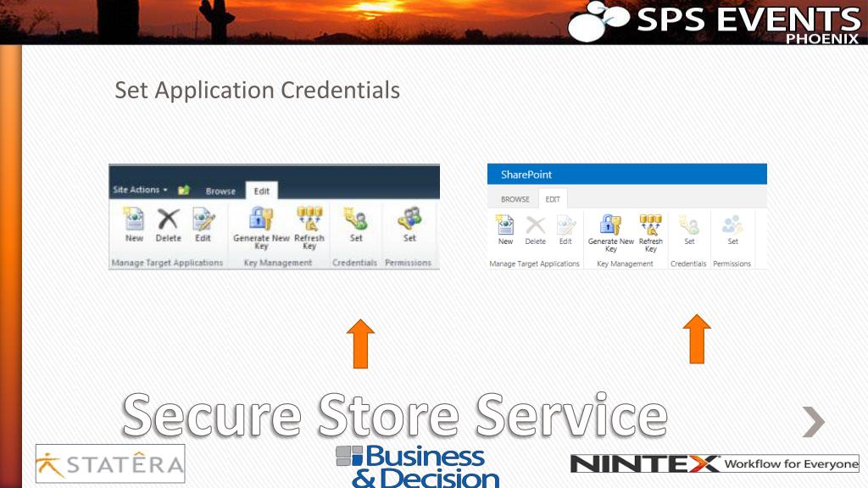The image size is (868, 488).
Task: Select EDIT tab in SharePoint ribbon
Action: [x=553, y=199]
